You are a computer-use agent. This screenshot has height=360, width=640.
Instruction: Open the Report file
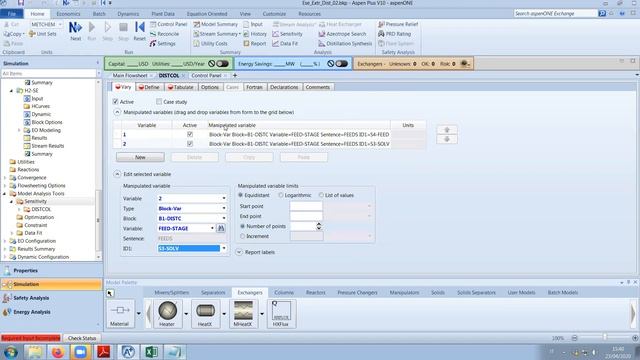(x=255, y=43)
